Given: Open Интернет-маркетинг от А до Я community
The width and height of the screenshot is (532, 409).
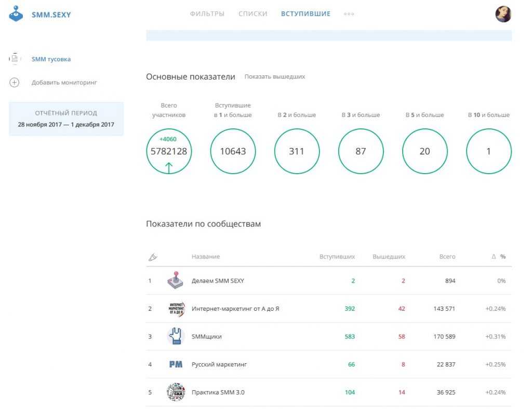Looking at the screenshot, I should 235,309.
